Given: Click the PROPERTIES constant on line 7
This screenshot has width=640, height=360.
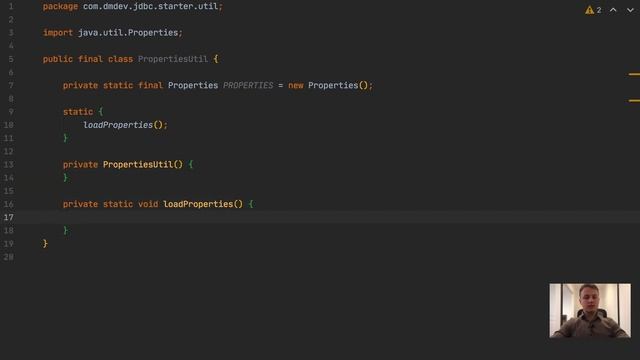Looking at the screenshot, I should tap(248, 85).
